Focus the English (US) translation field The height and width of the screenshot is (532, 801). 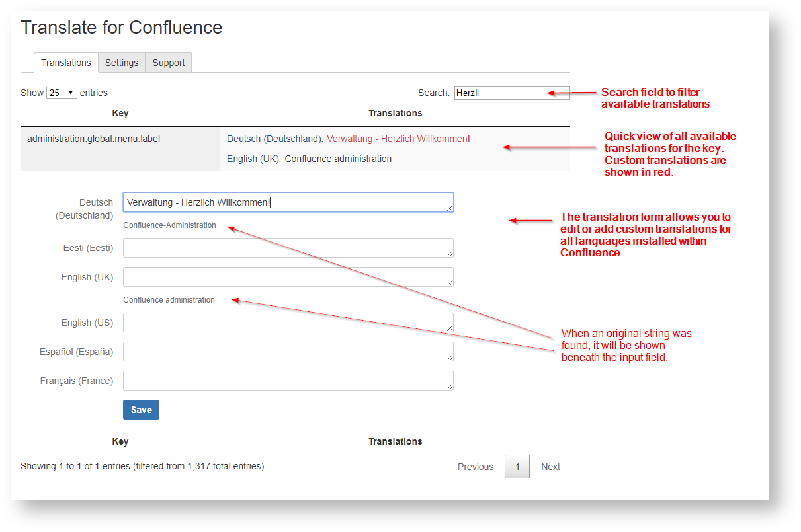[288, 323]
